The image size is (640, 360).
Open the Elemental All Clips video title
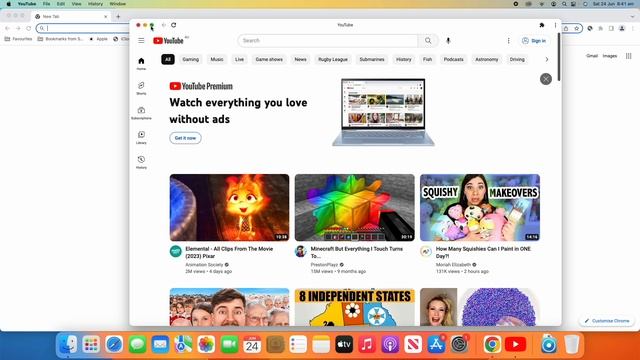229,252
